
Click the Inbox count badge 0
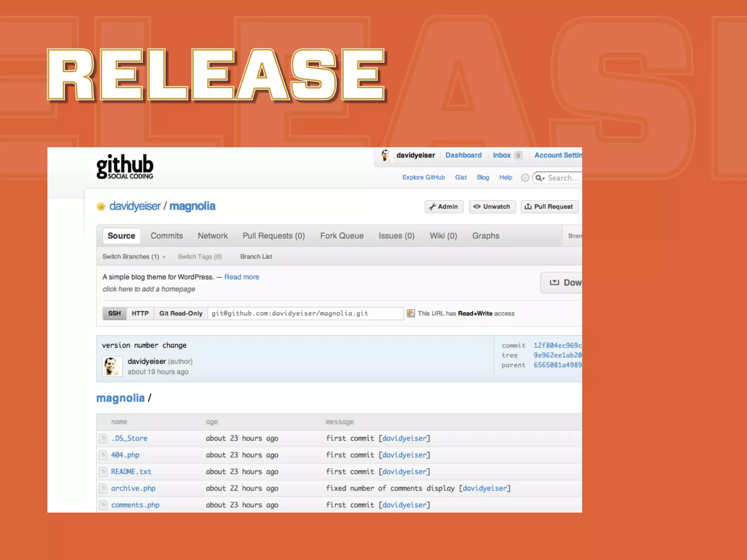(x=518, y=155)
